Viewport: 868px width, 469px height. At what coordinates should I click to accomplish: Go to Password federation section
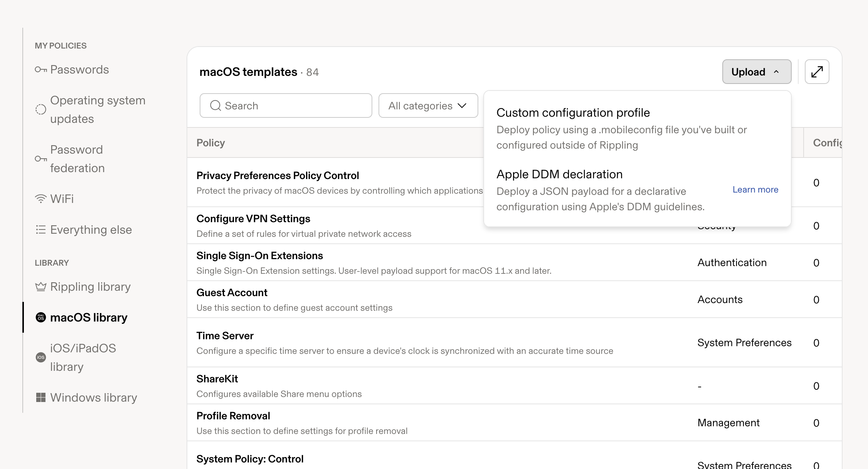click(x=77, y=159)
